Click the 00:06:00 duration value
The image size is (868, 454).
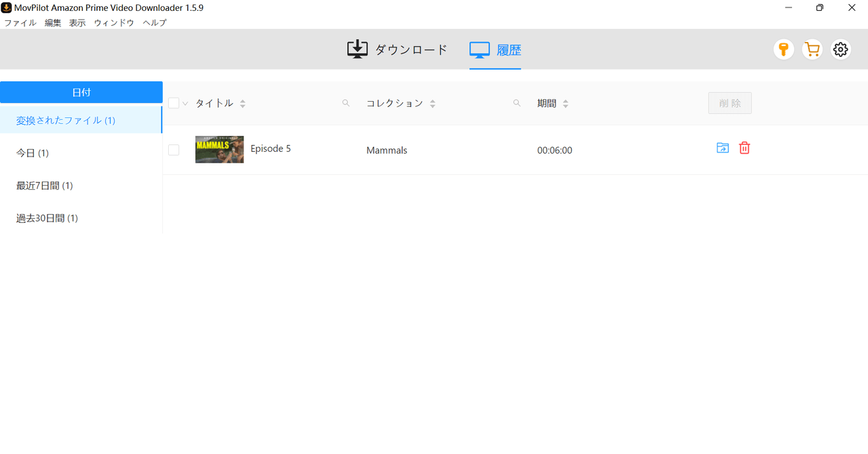click(x=555, y=150)
